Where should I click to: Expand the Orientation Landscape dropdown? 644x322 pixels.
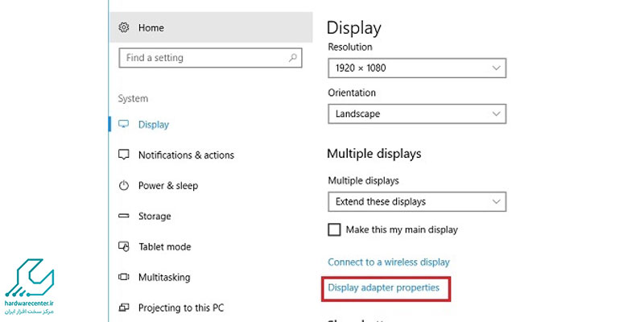point(417,114)
